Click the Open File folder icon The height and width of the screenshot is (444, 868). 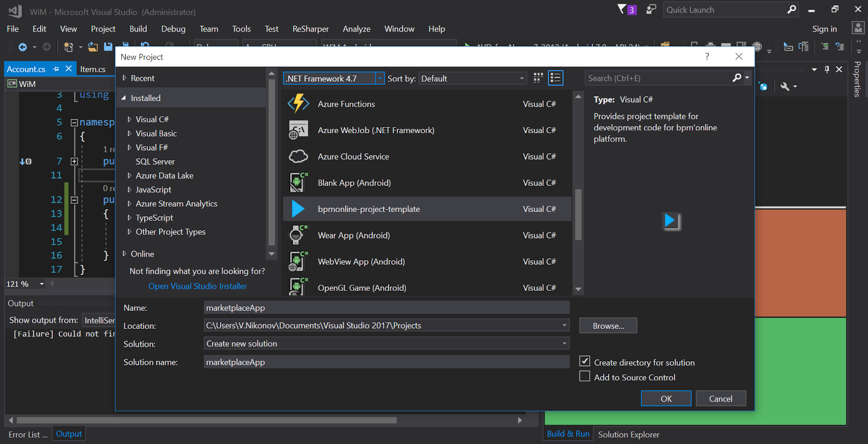[93, 47]
